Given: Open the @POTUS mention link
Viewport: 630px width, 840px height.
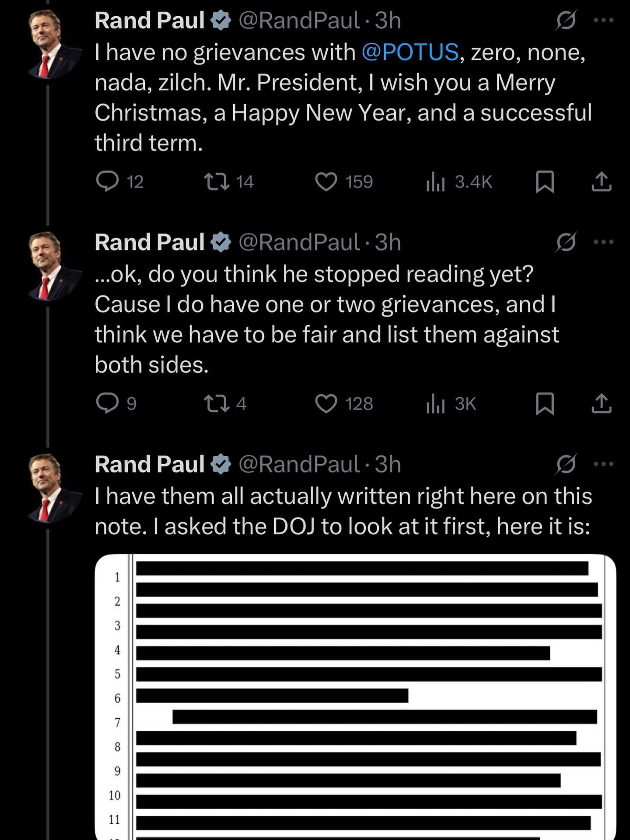Looking at the screenshot, I should [410, 52].
